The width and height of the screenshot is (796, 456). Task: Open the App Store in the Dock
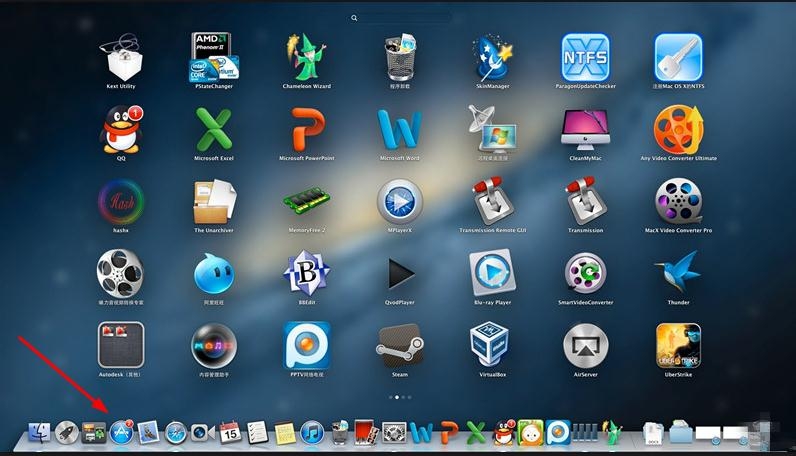point(121,433)
